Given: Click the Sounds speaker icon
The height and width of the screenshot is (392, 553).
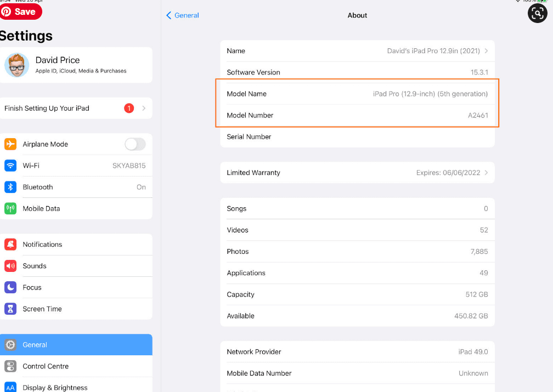Looking at the screenshot, I should click(x=10, y=266).
